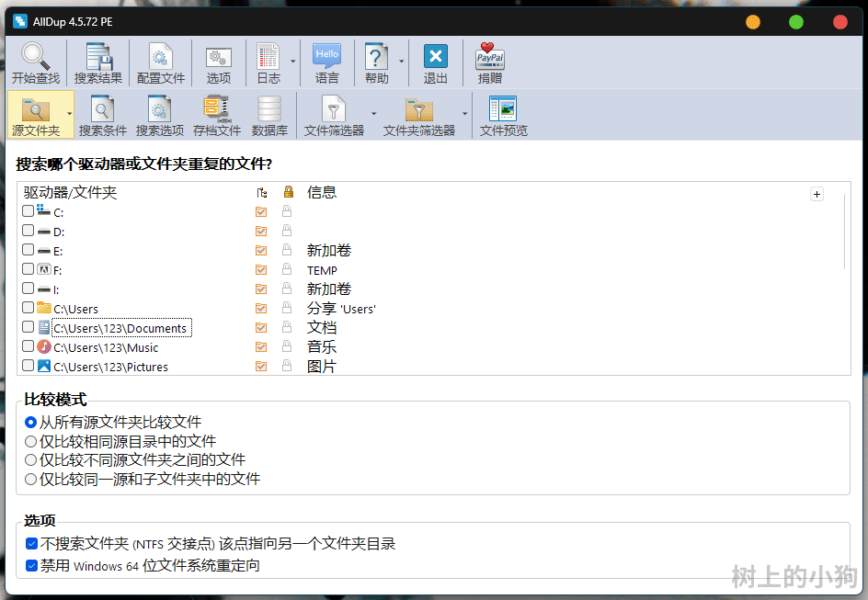This screenshot has height=600, width=868.
Task: Select the C:\Users\123\Documents folder entry
Action: click(x=120, y=328)
